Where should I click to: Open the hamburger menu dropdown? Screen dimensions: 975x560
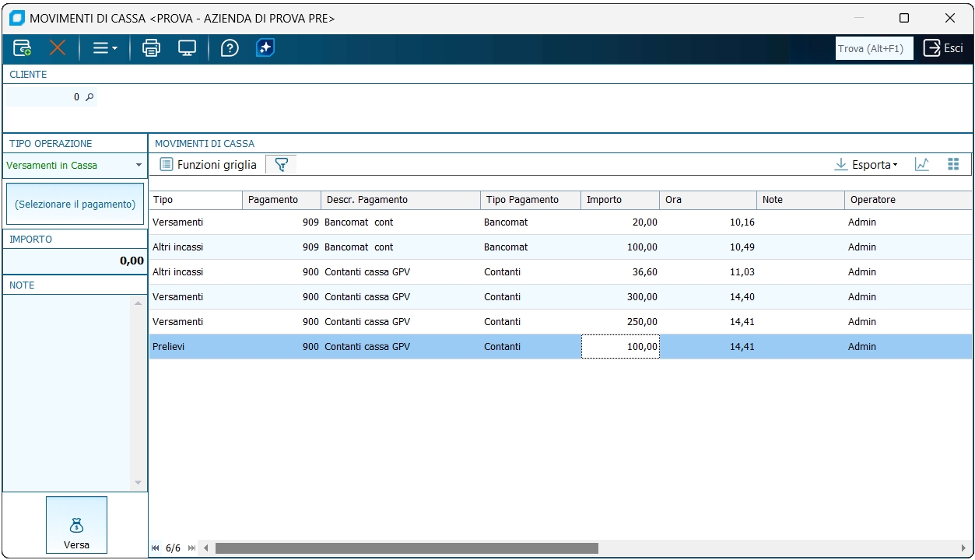(x=104, y=48)
